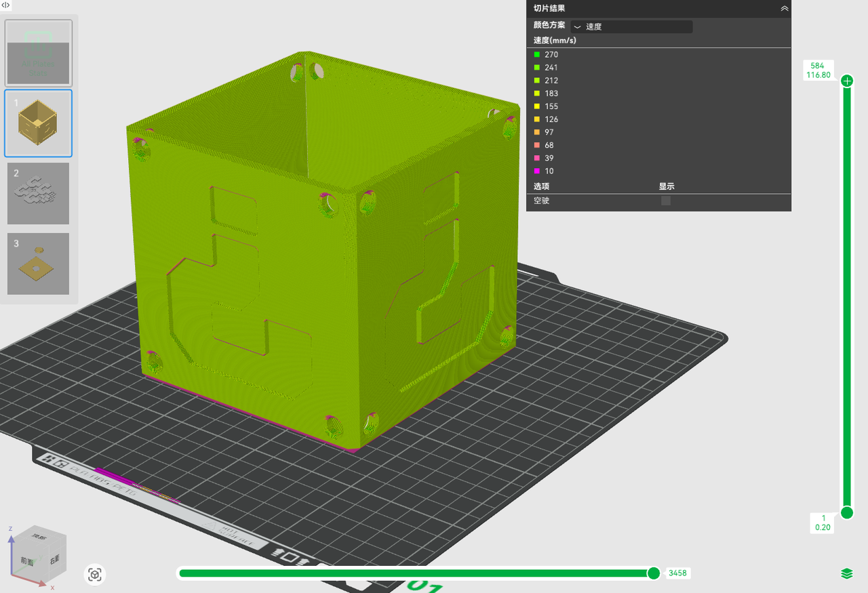
Task: Collapse the 切片结果 panel with the chevron
Action: coord(784,8)
